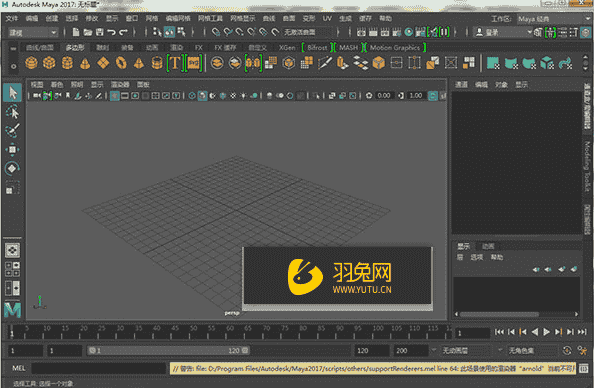Image resolution: width=594 pixels, height=388 pixels.
Task: Create a polygon cylinder from the shelf
Action: 67,63
